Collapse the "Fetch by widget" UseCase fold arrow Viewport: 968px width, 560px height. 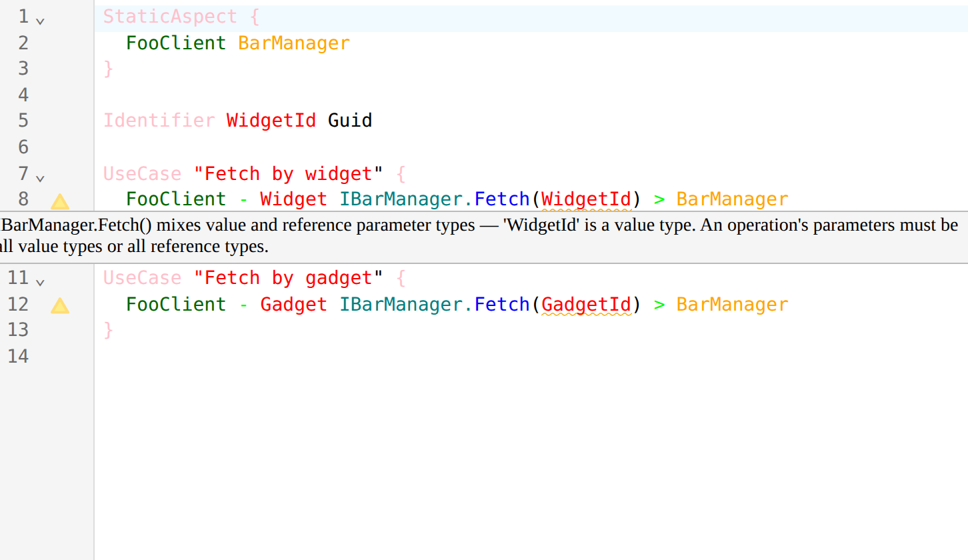point(40,178)
